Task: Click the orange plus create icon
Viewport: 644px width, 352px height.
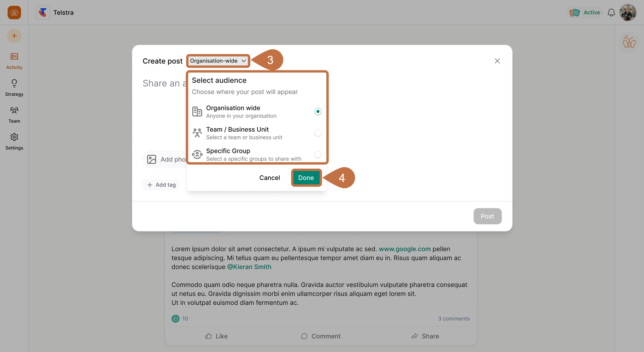Action: (14, 36)
